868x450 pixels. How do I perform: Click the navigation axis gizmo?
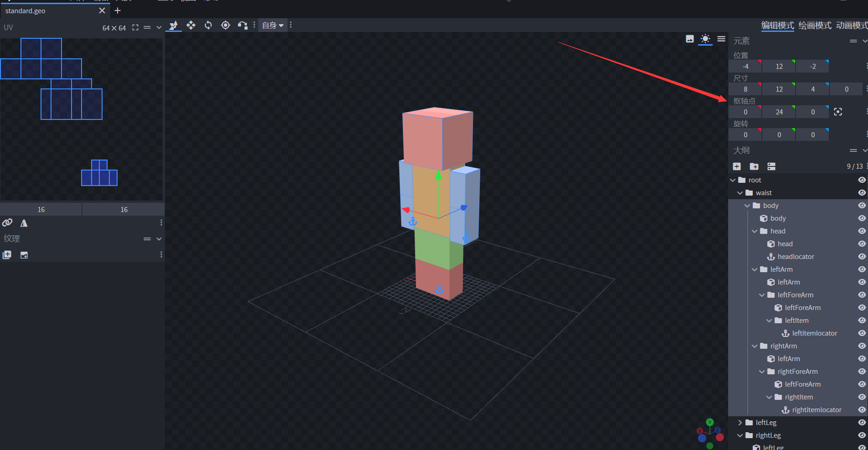pyautogui.click(x=710, y=433)
